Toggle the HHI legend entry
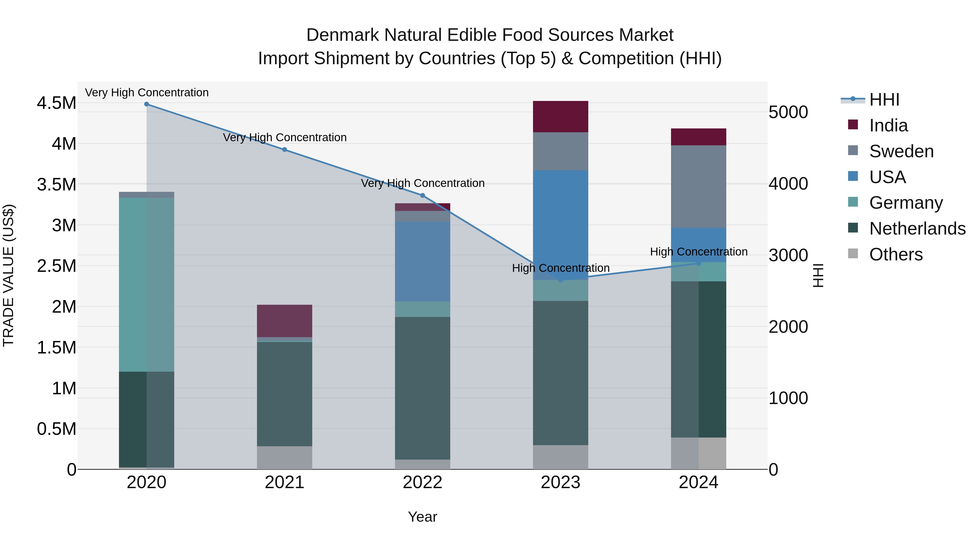Image resolution: width=980 pixels, height=551 pixels. pos(871,100)
